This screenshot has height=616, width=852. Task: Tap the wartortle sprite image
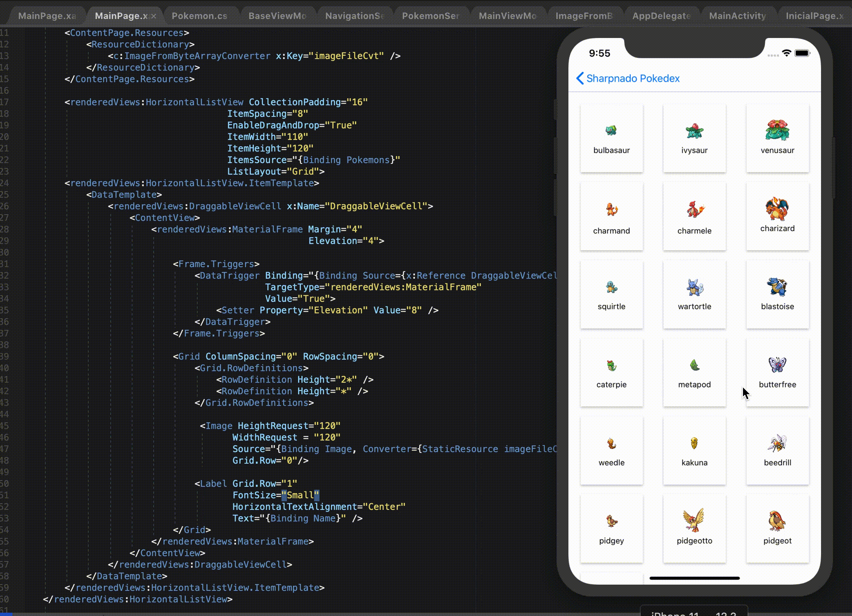[x=695, y=287]
